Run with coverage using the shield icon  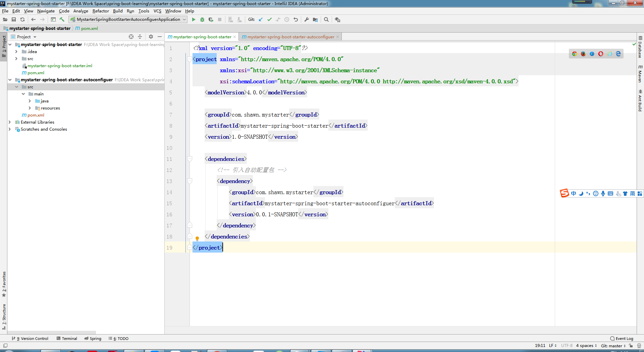pos(211,19)
